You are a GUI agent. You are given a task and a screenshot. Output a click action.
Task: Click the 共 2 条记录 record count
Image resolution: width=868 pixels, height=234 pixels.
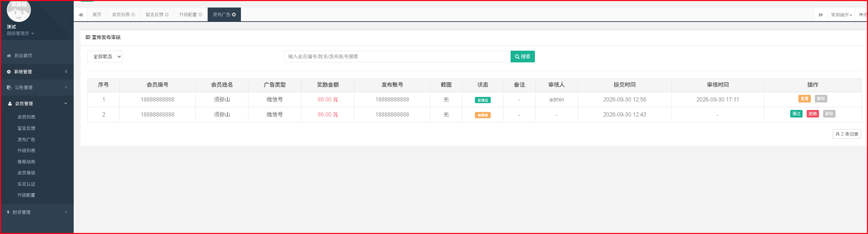[847, 134]
